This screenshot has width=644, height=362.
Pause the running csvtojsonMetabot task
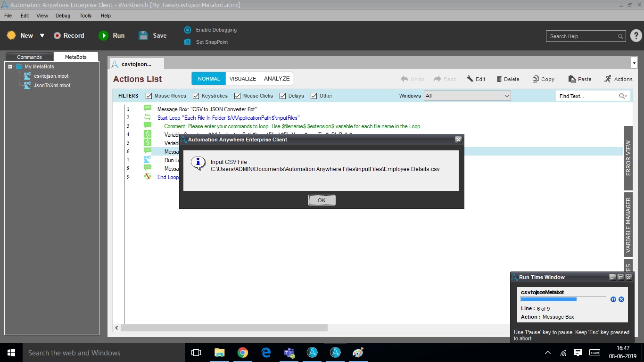click(613, 299)
